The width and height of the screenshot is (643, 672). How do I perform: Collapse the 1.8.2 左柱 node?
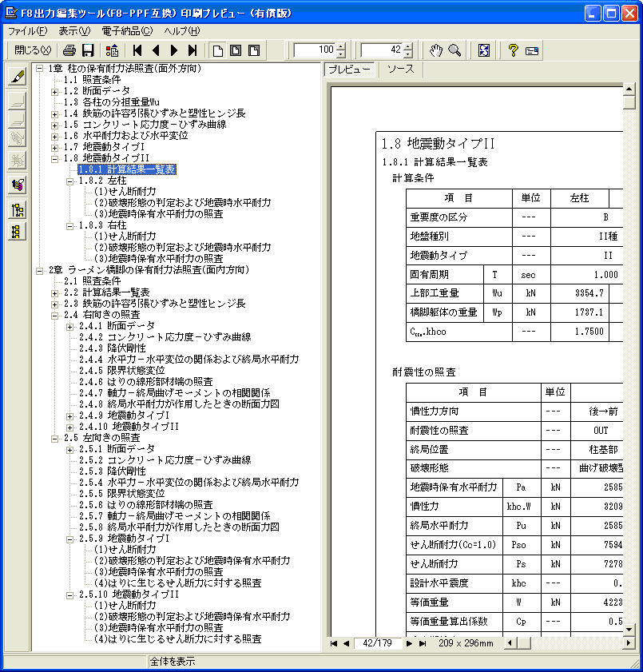tap(69, 181)
